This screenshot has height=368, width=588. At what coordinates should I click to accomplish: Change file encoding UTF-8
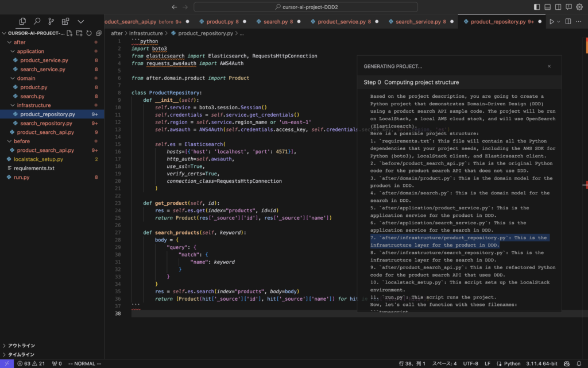(471, 363)
